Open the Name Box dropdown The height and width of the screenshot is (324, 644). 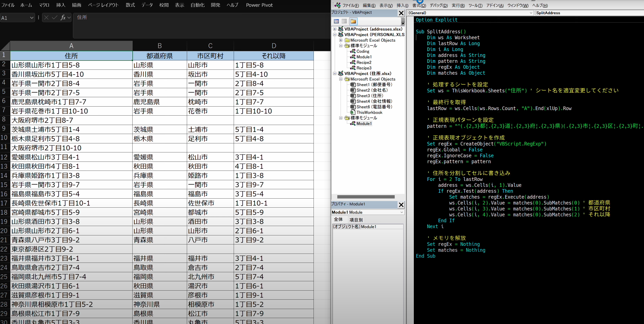click(32, 18)
